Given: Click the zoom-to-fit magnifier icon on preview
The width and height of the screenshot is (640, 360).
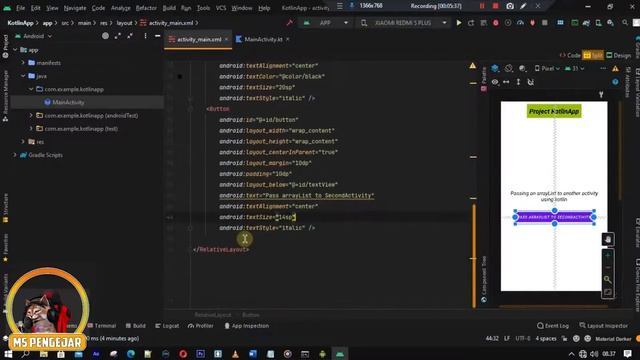Looking at the screenshot, I should 608,280.
